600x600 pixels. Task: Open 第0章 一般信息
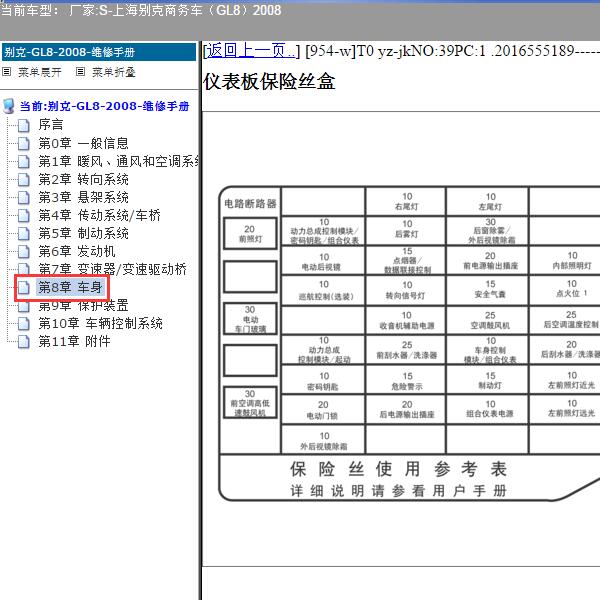click(83, 143)
